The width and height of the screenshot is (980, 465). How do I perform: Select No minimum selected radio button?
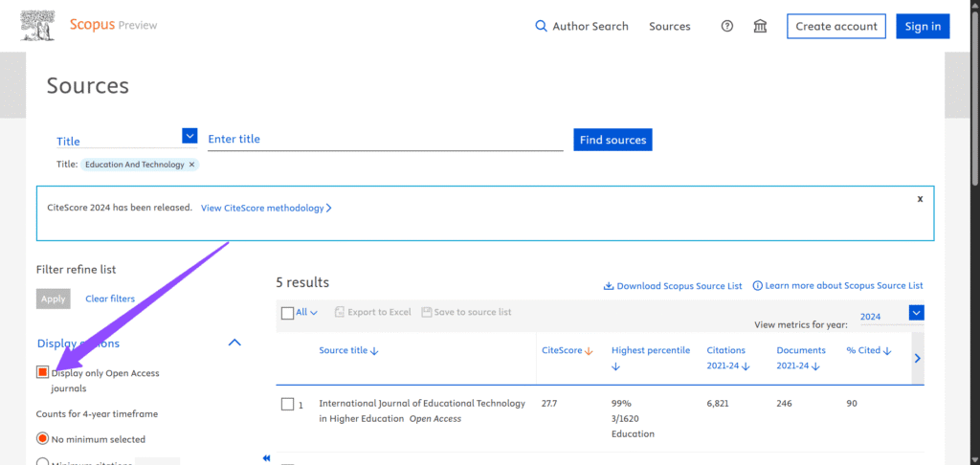[42, 439]
